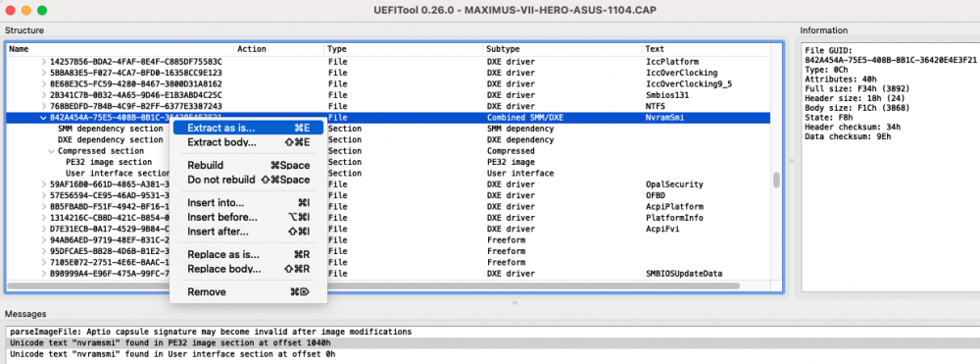The image size is (980, 364).
Task: Click 'Combined SMM/DXE' subtype cell
Action: click(x=525, y=118)
